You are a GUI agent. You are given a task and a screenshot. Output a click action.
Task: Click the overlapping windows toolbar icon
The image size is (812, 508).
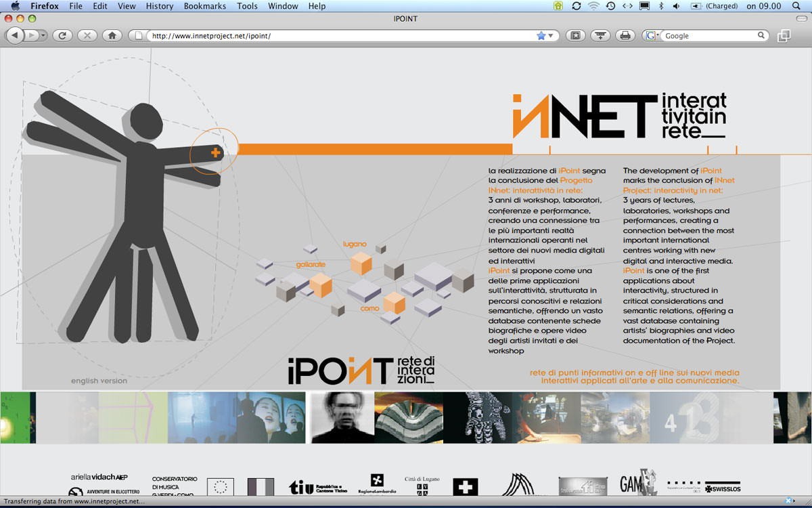point(784,35)
